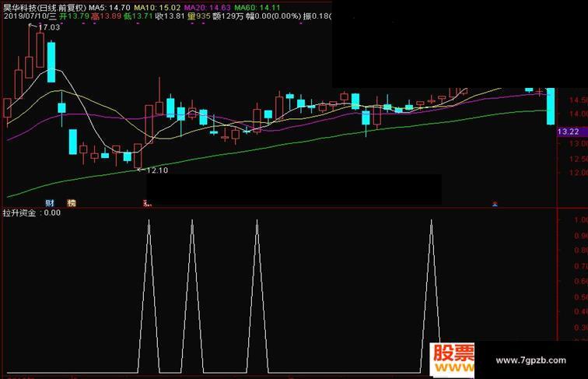
Task: Click the large cyan candlestick after 17.03 peak
Action: coord(51,62)
